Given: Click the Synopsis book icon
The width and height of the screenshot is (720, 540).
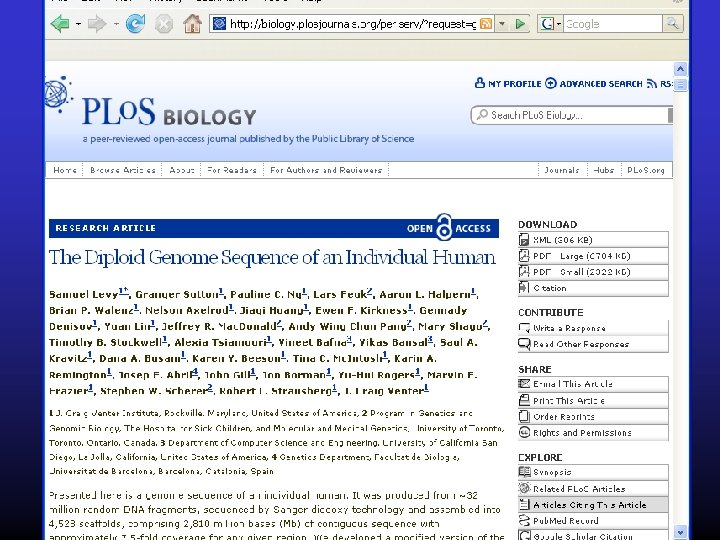Looking at the screenshot, I should [524, 472].
